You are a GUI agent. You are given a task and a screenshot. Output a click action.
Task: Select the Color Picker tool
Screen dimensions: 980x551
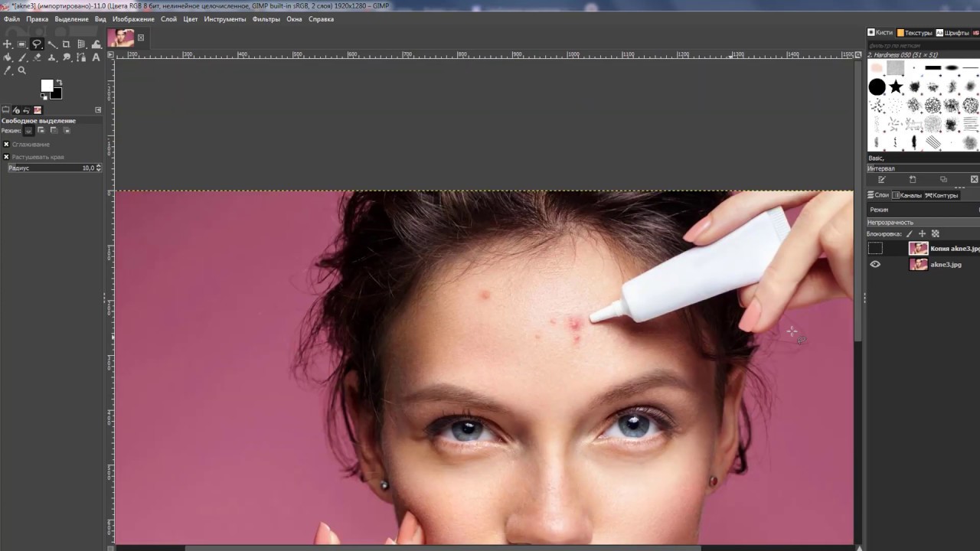[x=7, y=70]
